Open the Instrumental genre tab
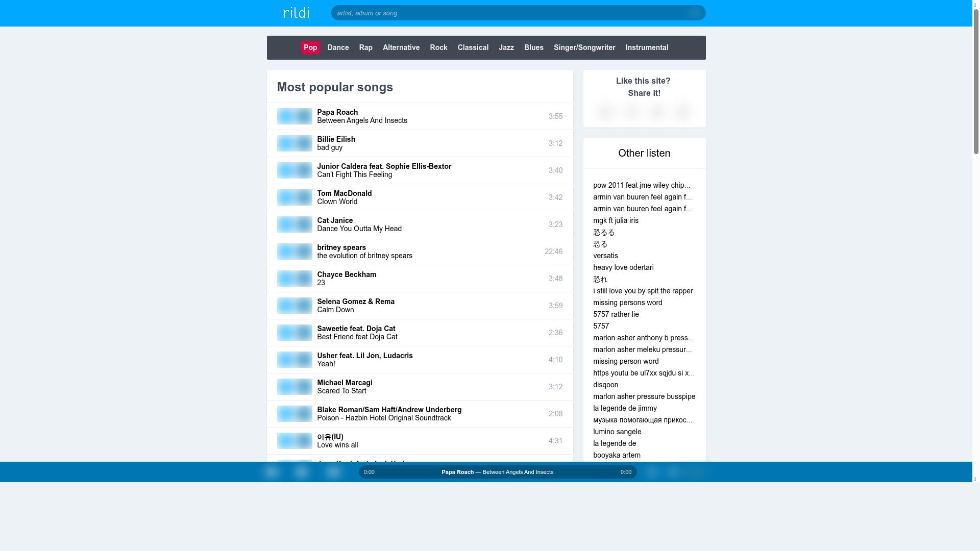Image resolution: width=980 pixels, height=551 pixels. coord(646,47)
